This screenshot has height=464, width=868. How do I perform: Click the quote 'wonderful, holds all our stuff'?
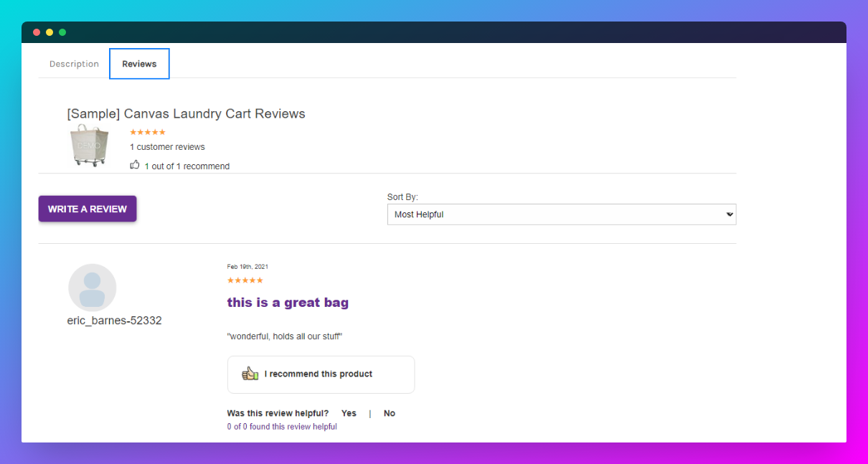(285, 336)
